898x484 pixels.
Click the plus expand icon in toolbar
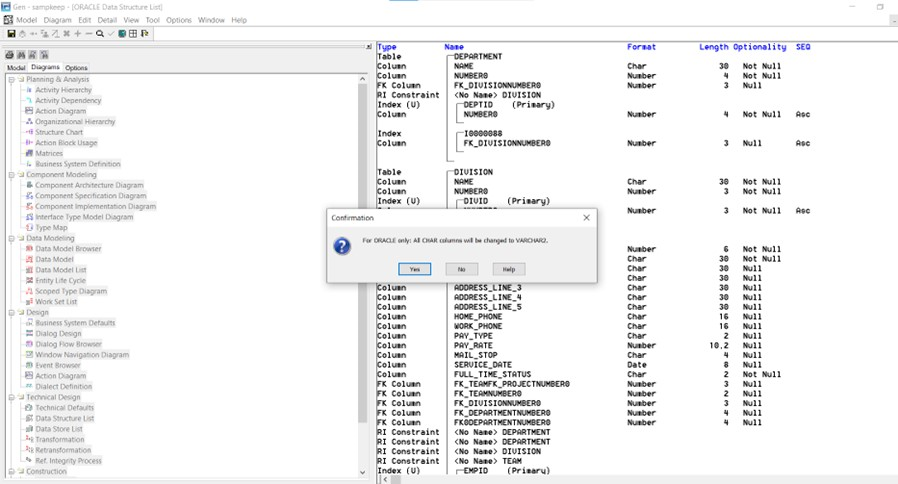(78, 33)
